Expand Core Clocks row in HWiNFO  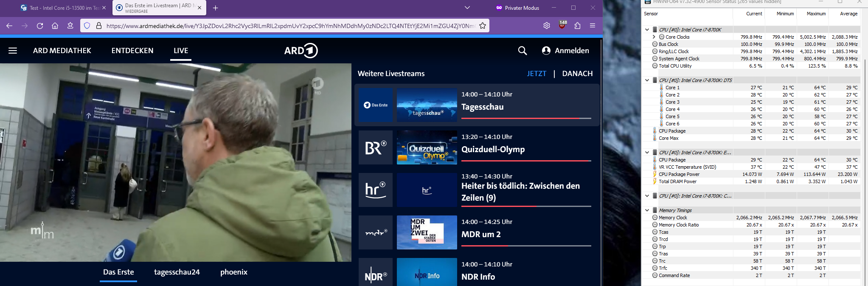coord(654,37)
